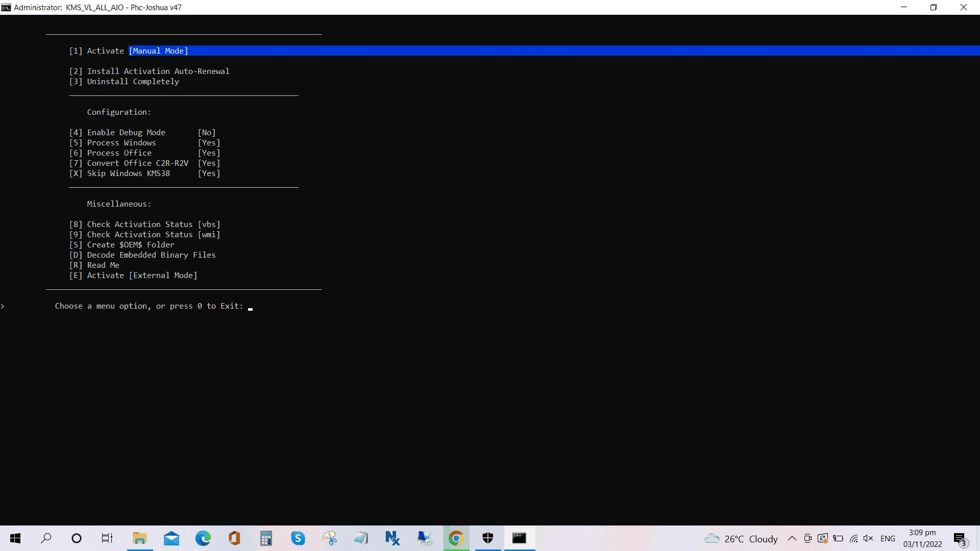Click the muted volume icon

(x=868, y=539)
